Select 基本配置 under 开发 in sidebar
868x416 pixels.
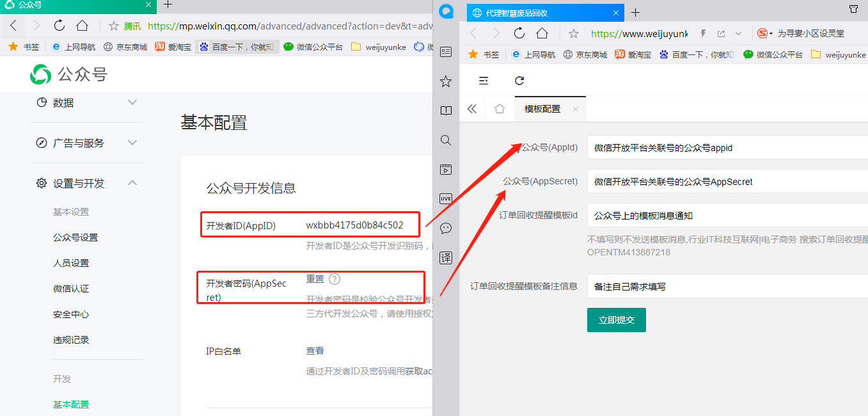71,404
